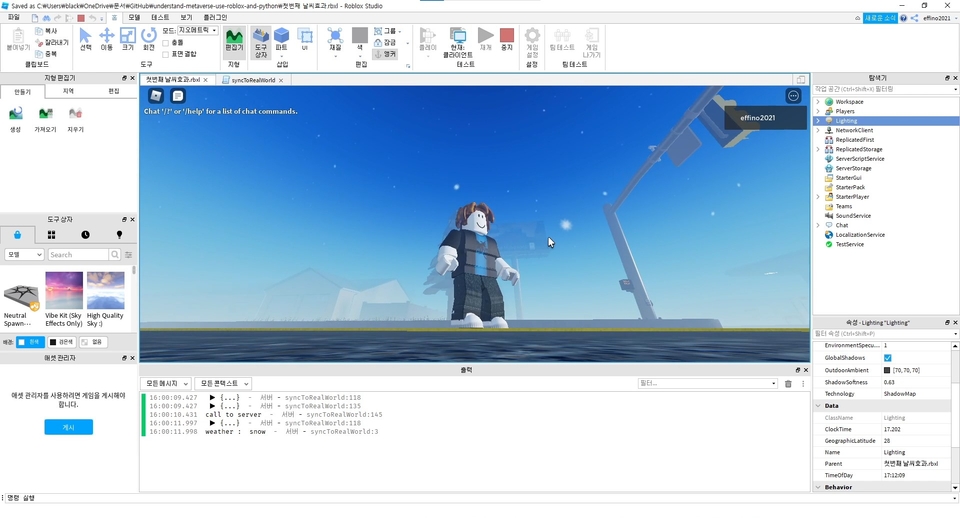The image size is (960, 518).
Task: Open the Creations lightbulb tab in Toolbox
Action: [x=119, y=235]
